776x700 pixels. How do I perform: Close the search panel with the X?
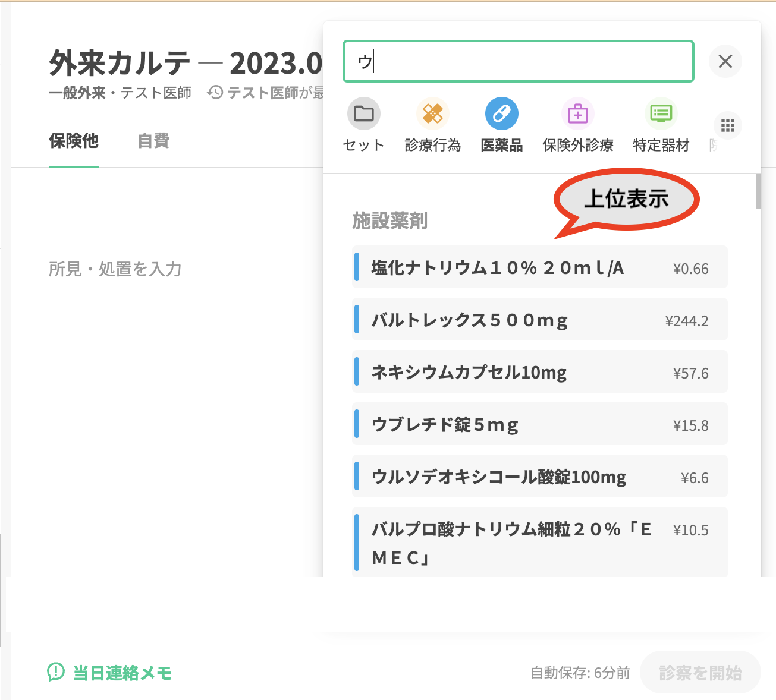point(725,61)
